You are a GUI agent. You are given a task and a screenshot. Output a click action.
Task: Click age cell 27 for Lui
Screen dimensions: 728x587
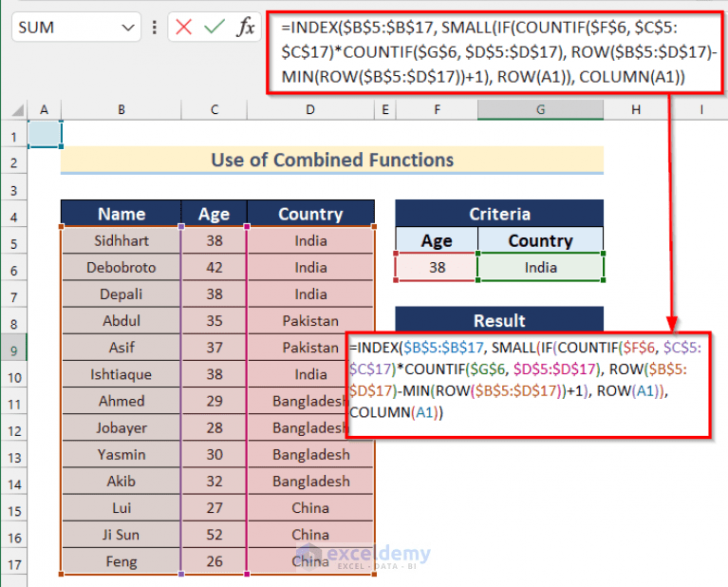point(215,507)
